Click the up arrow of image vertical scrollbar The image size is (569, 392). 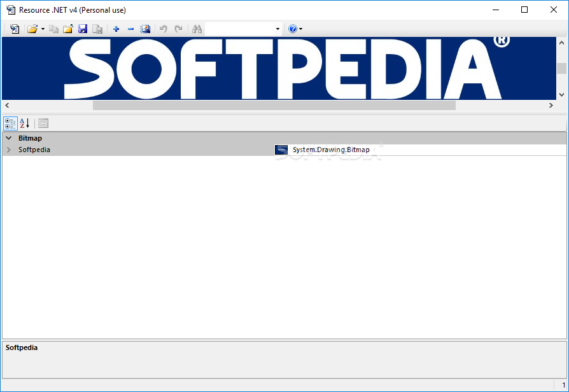562,43
